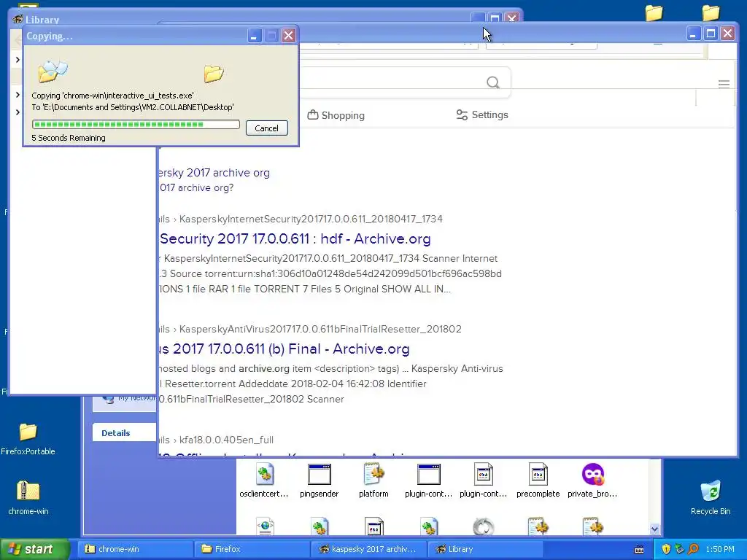This screenshot has height=560, width=747.
Task: Minimize the browser window
Action: point(693,34)
